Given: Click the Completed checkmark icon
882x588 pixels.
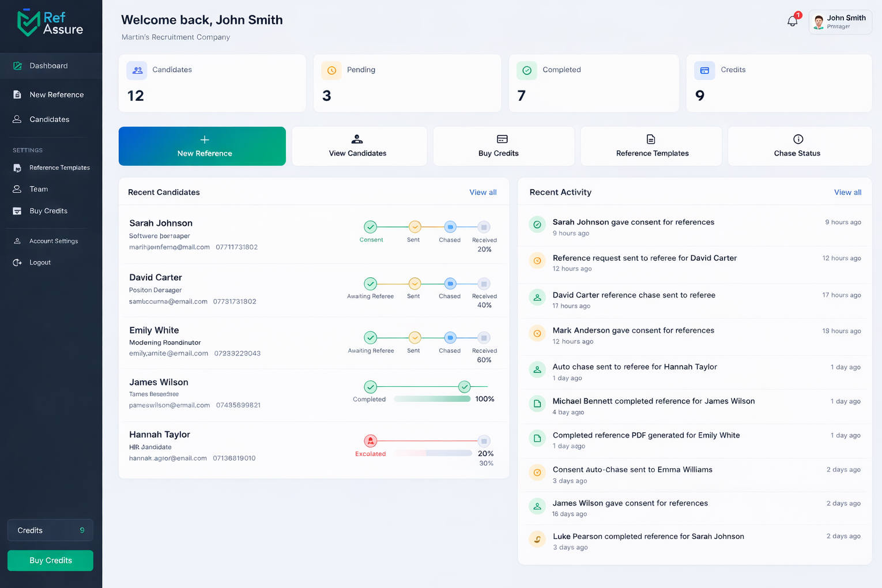Looking at the screenshot, I should (x=526, y=70).
